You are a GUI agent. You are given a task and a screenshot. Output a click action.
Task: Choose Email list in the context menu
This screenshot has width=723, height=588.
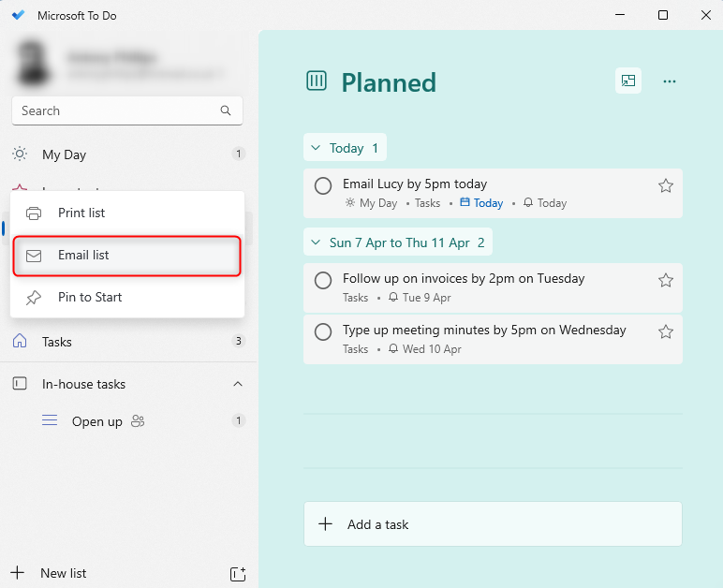coord(83,255)
